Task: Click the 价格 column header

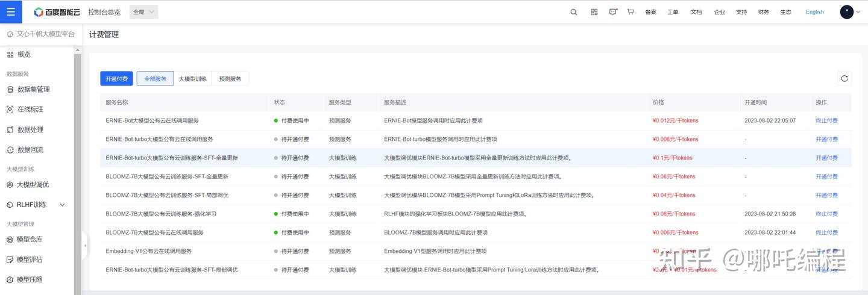Action: [658, 102]
